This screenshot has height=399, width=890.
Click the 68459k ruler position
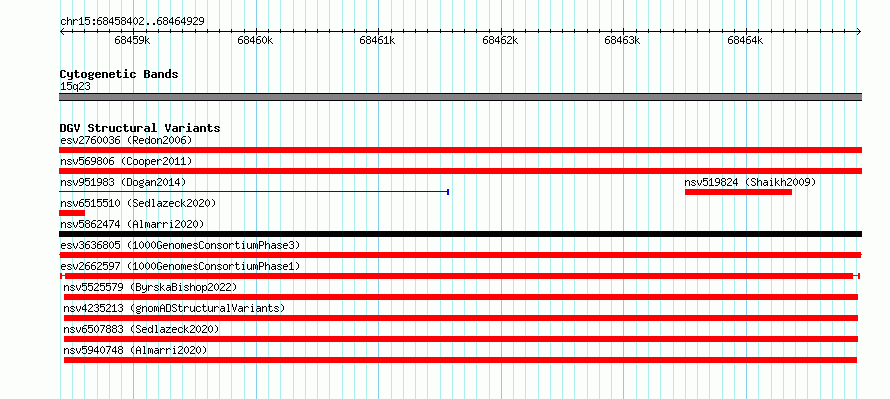(133, 40)
